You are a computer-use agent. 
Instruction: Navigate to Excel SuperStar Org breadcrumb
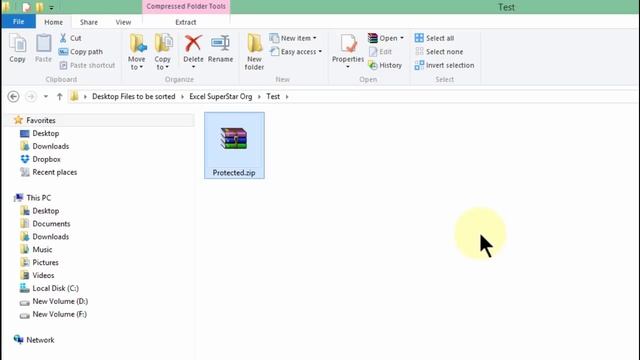tap(221, 97)
